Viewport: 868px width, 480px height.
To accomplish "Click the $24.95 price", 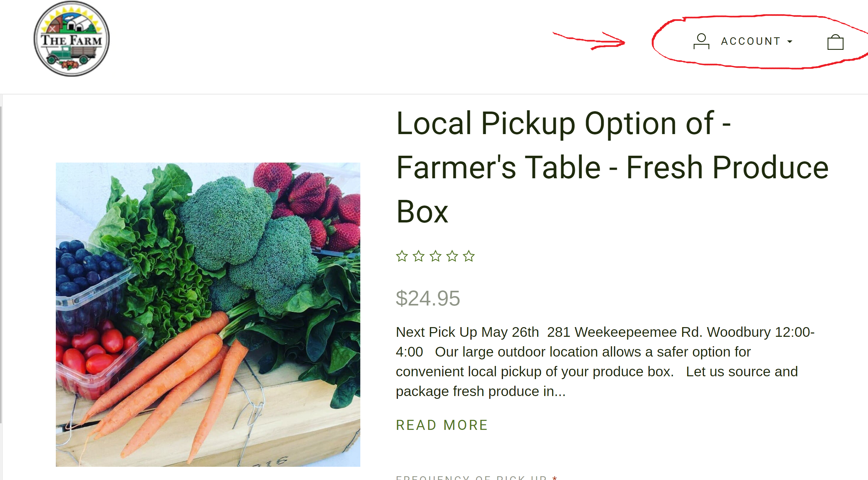I will (428, 298).
